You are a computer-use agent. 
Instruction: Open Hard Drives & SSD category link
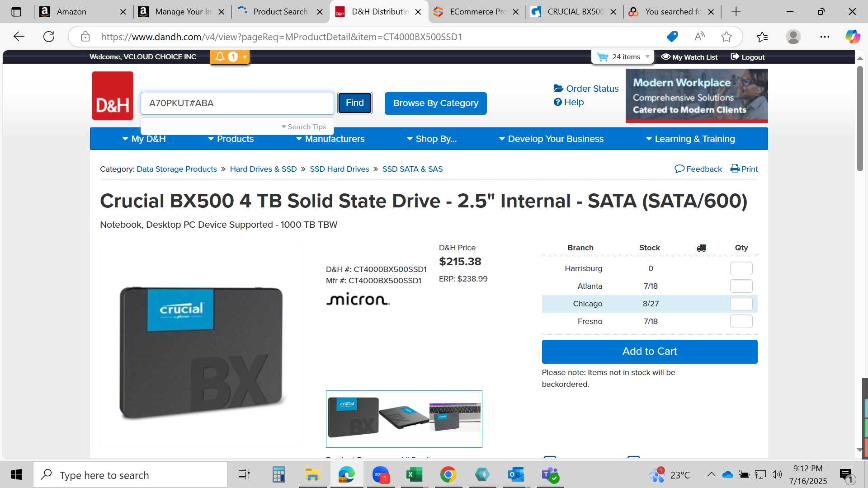click(263, 169)
